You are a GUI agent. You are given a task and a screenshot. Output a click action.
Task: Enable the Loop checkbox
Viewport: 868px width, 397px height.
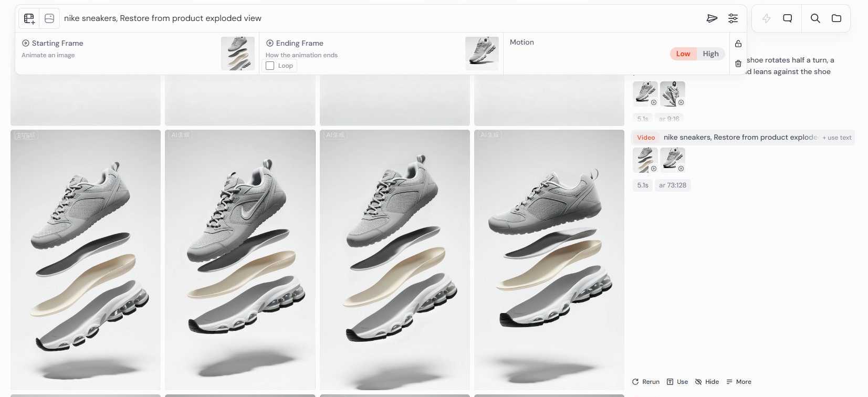[270, 66]
